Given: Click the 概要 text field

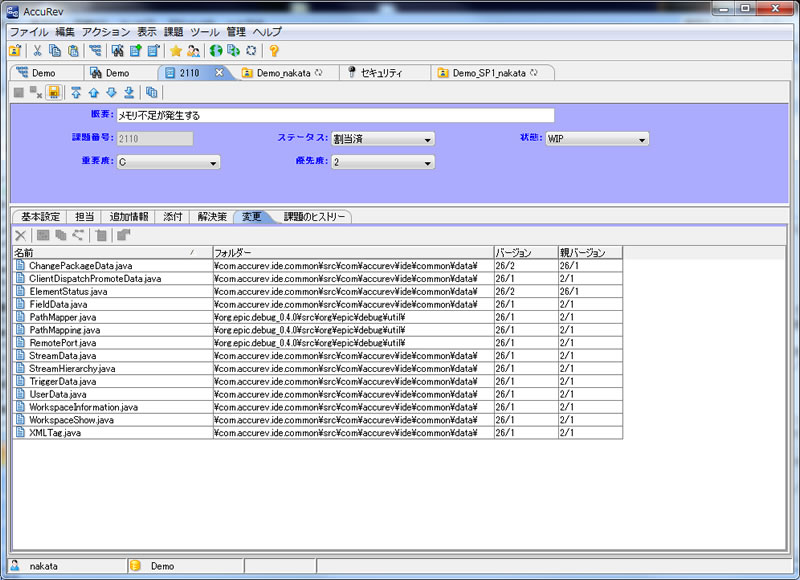Looking at the screenshot, I should tap(335, 115).
